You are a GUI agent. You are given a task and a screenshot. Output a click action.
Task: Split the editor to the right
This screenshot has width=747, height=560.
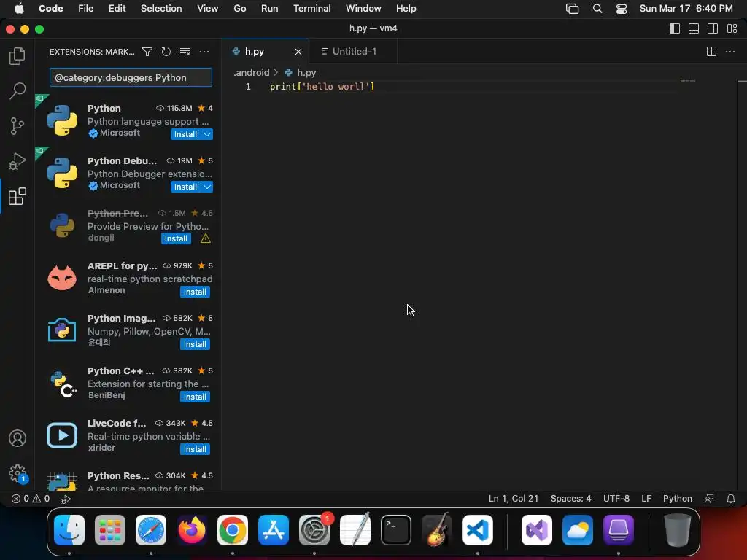(711, 52)
